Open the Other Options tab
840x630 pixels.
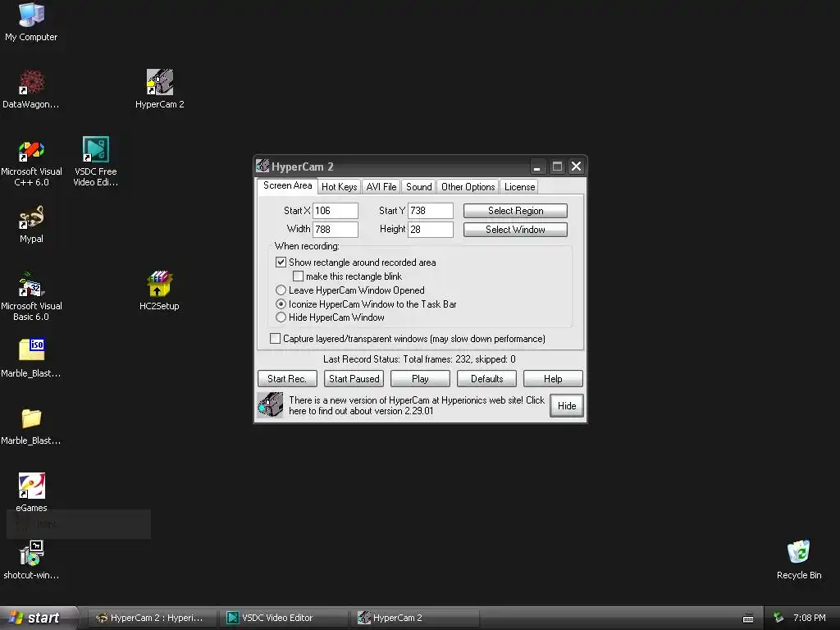click(468, 186)
